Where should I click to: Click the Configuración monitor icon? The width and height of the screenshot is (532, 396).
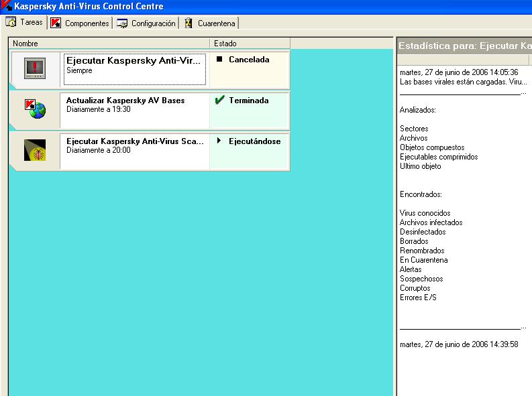pos(122,23)
